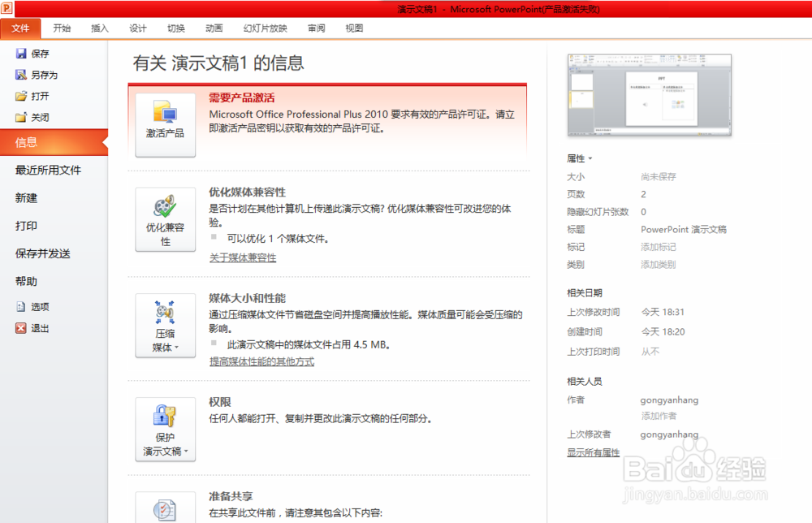Click the 可以优化 1 个媒体文件 text
The image size is (812, 523).
tap(278, 239)
